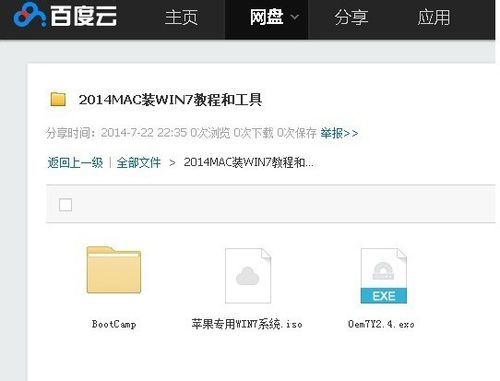Expand the 网盘 dropdown arrow
The image size is (500, 381).
point(295,17)
